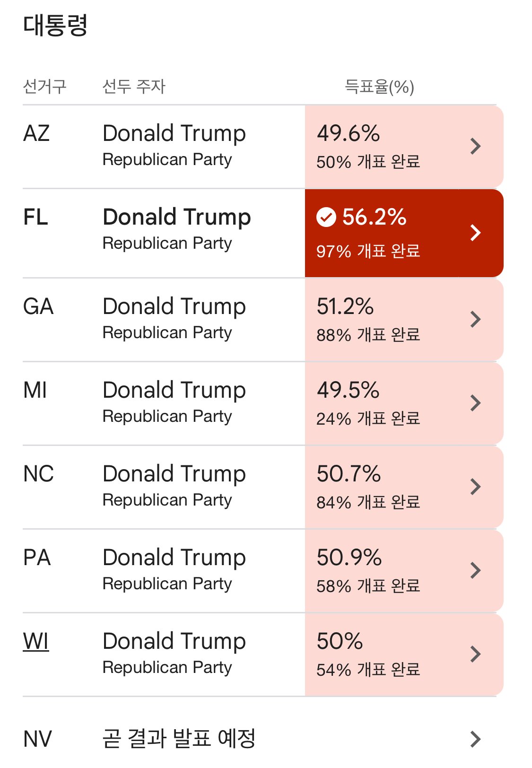532x768 pixels.
Task: Click the 선두 주자 column header
Action: pyautogui.click(x=134, y=87)
